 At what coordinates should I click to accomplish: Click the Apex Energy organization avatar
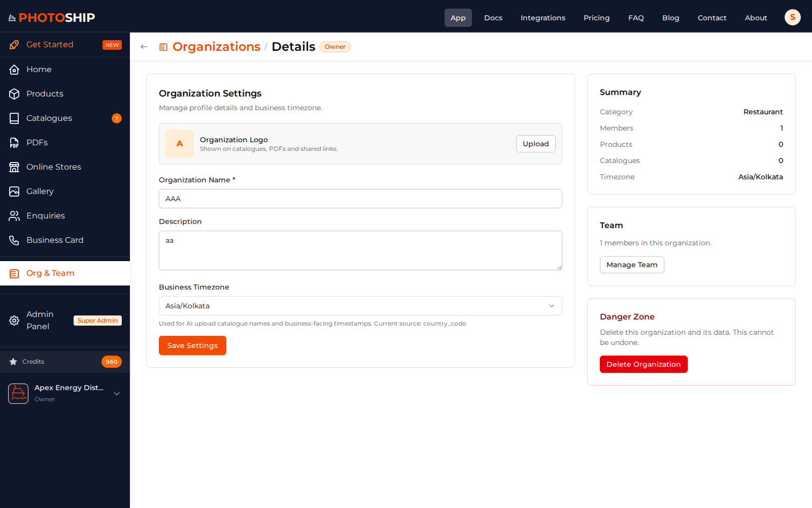click(x=18, y=394)
